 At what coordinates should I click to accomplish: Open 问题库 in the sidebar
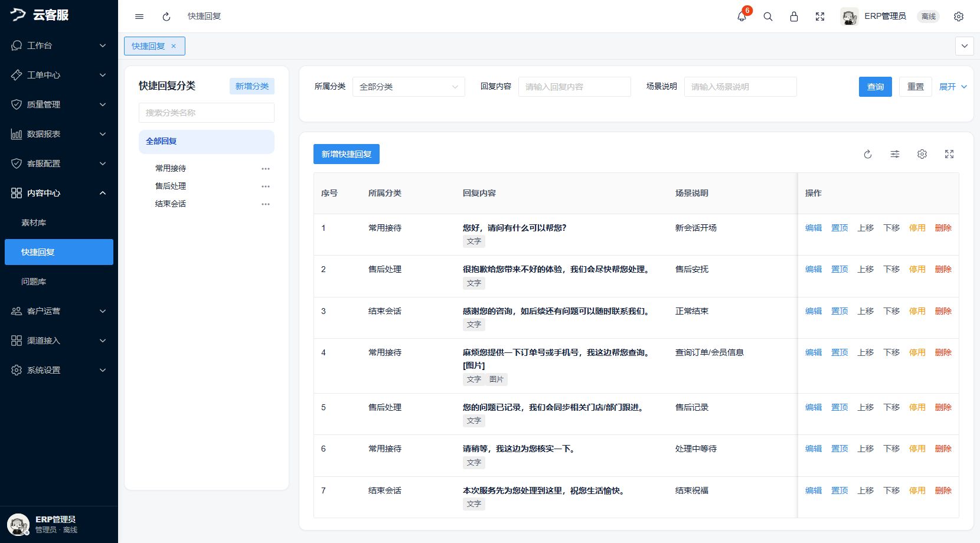pyautogui.click(x=59, y=282)
